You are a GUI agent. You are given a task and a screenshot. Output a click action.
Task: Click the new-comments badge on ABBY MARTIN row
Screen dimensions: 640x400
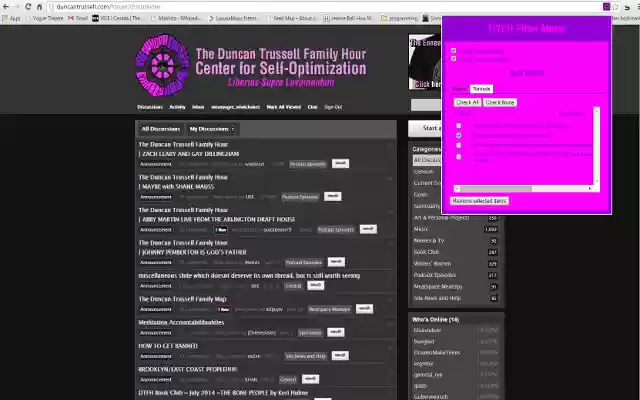coord(221,230)
